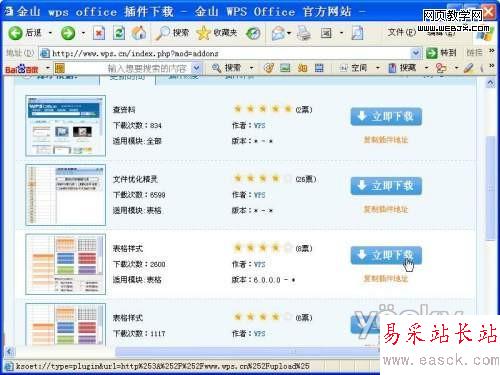Click the 文件优化精灵 plugin thumbnail
This screenshot has width=500, height=375.
(x=66, y=195)
